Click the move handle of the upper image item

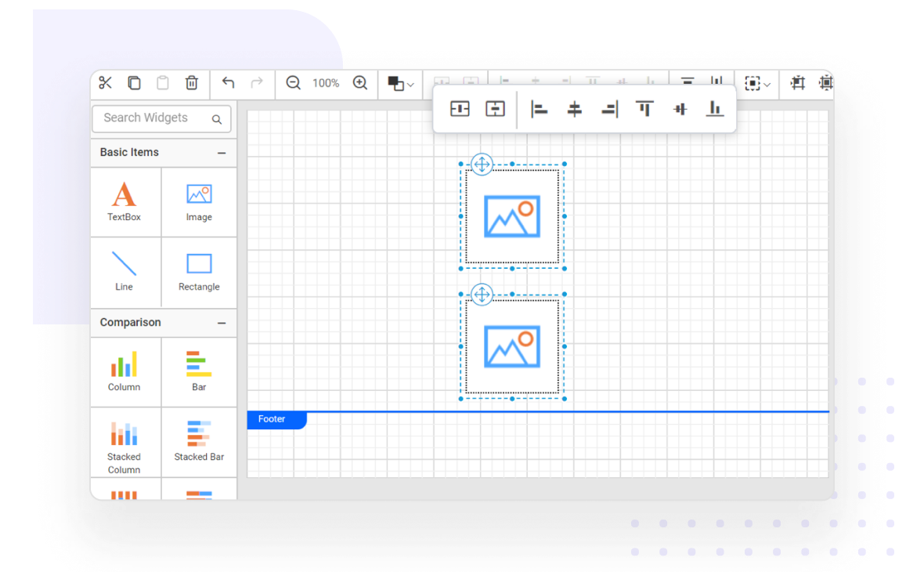[482, 165]
